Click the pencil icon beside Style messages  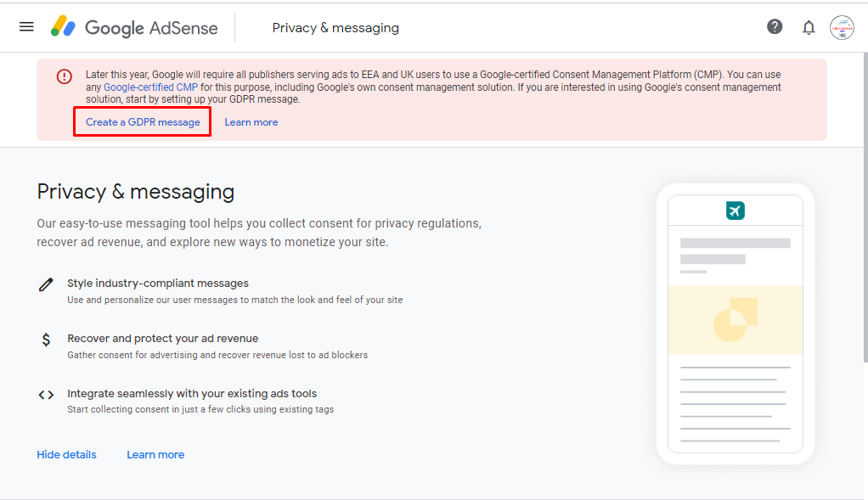(x=46, y=284)
